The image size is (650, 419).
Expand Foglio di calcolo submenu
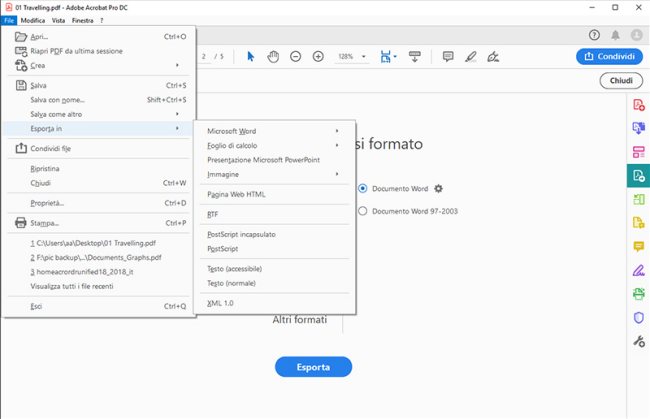tap(274, 145)
